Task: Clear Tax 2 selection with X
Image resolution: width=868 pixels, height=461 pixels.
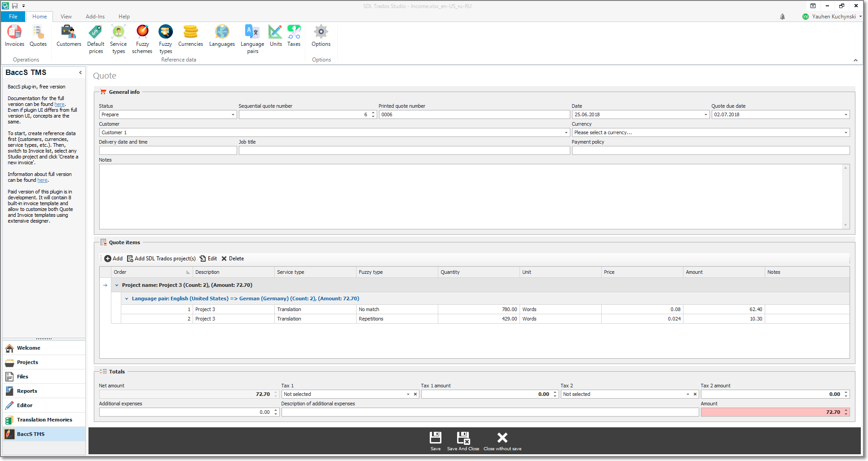Action: (x=695, y=395)
